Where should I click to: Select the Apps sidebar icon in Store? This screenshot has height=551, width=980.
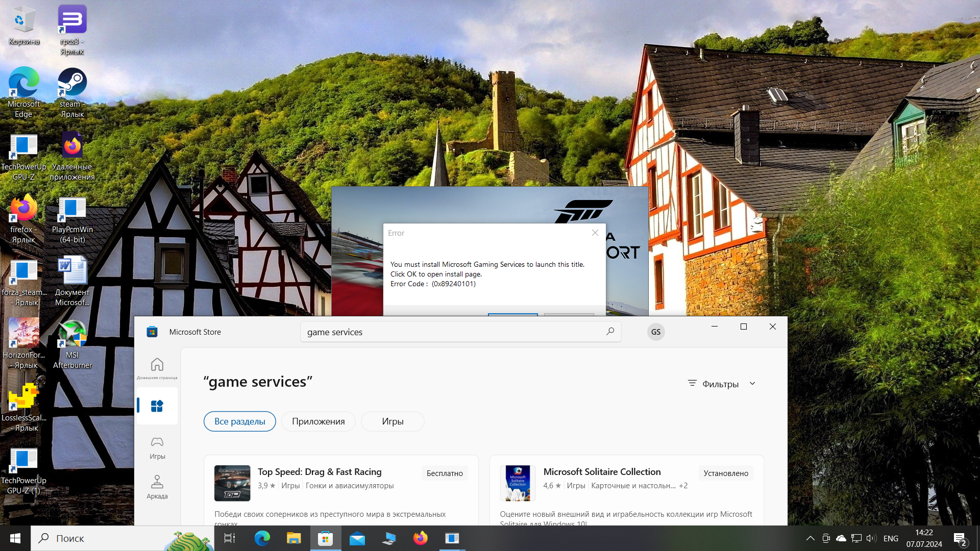pos(157,406)
